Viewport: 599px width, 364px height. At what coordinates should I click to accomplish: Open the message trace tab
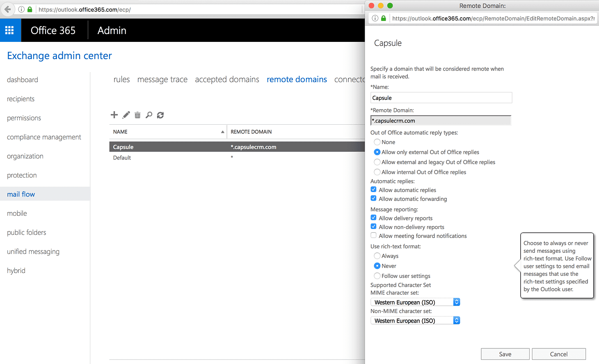pos(162,79)
